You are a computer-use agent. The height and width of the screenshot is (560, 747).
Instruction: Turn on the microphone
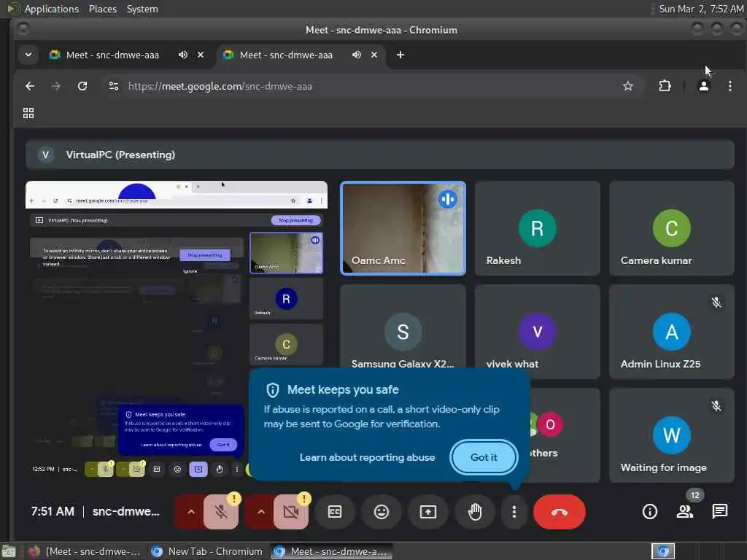(221, 512)
